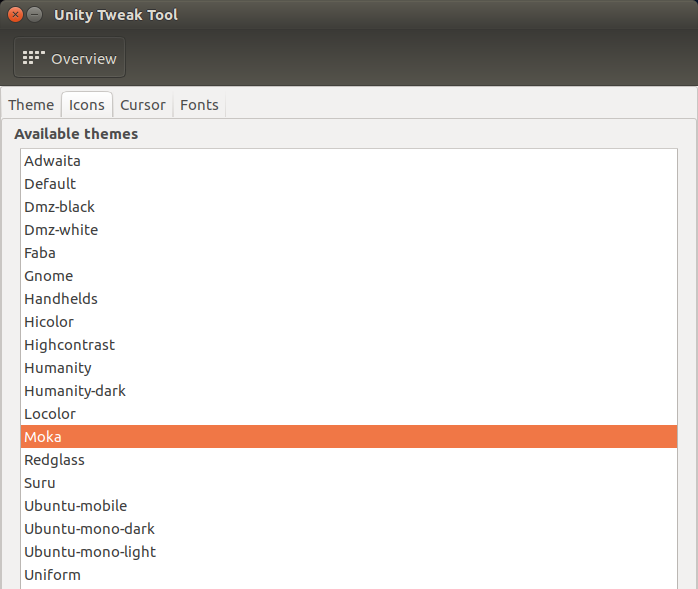Open the Cursor tab

pyautogui.click(x=143, y=105)
